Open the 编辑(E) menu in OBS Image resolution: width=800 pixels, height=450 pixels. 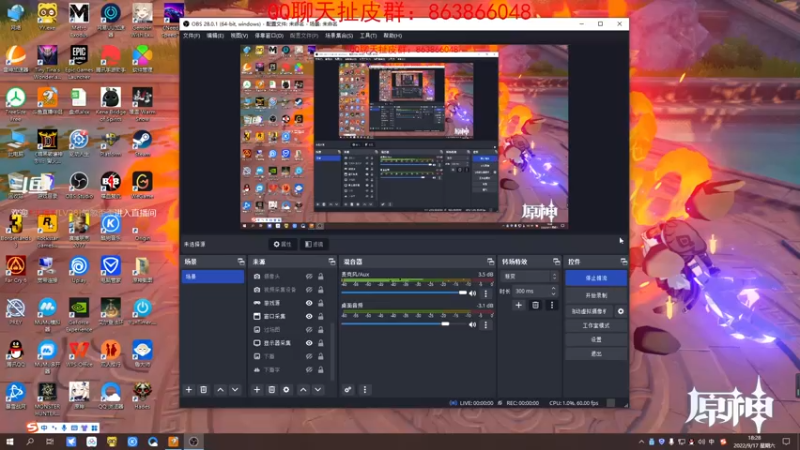point(215,36)
